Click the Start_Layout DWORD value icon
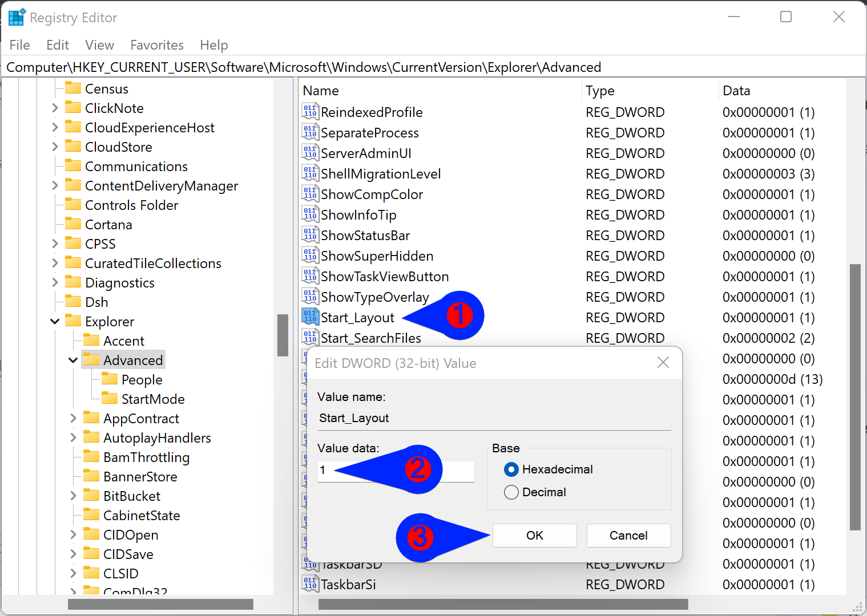This screenshot has height=616, width=867. (310, 317)
